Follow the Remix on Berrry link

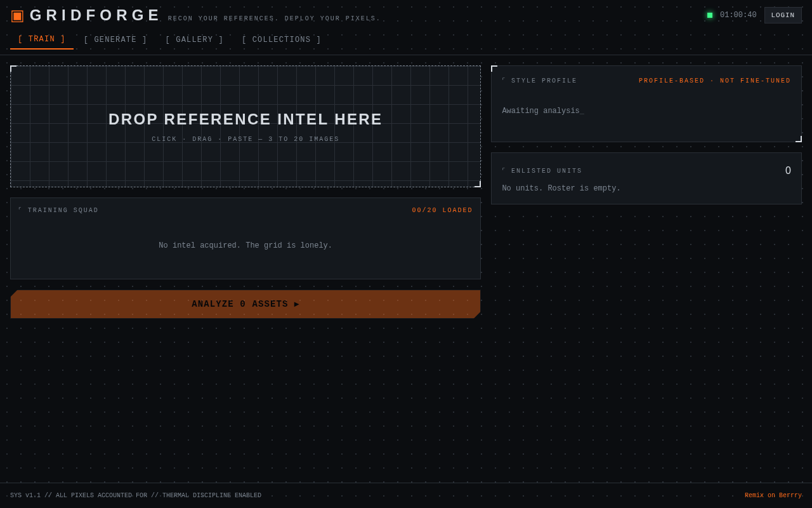coord(773,496)
